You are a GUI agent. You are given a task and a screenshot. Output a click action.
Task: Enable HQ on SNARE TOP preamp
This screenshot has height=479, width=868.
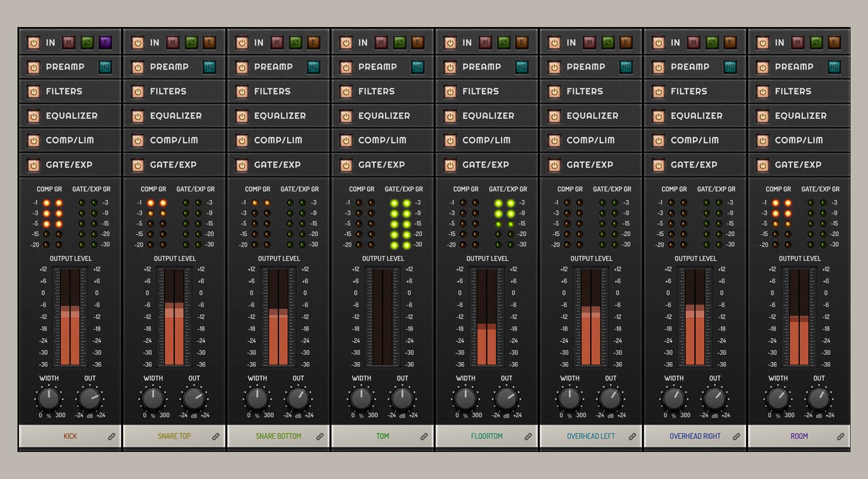click(x=209, y=67)
